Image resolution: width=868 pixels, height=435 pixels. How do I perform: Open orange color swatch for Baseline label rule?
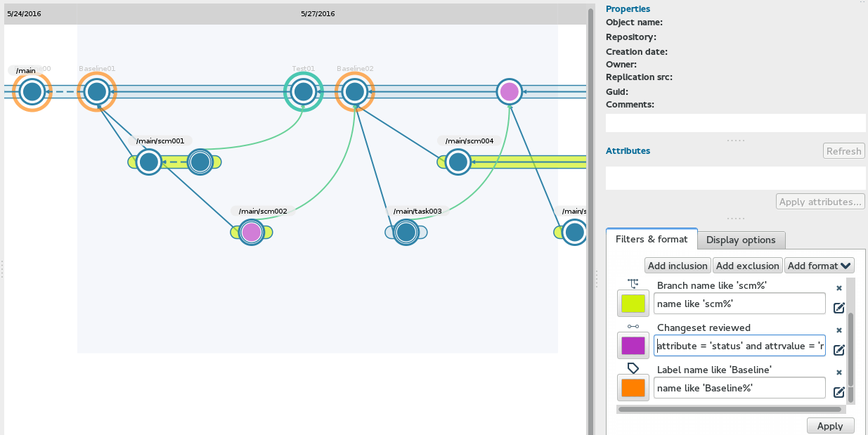[633, 388]
